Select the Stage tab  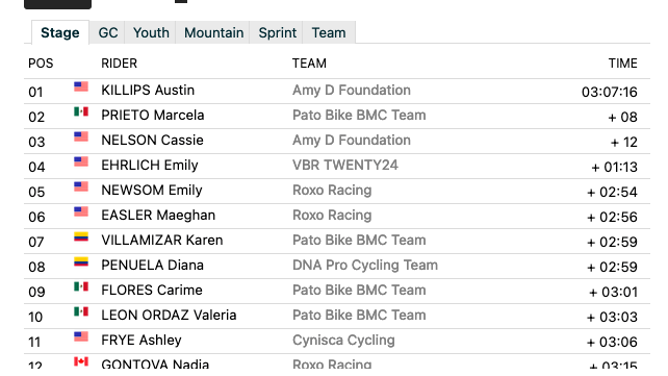tap(60, 33)
